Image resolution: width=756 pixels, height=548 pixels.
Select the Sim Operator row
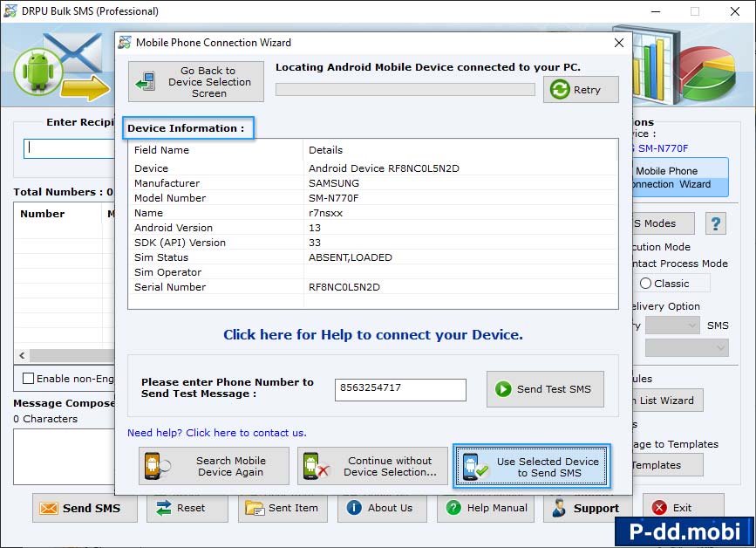tap(373, 272)
